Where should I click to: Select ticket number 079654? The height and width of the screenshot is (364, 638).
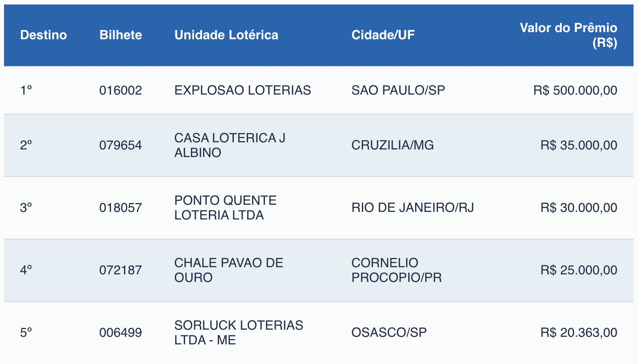[x=120, y=145]
